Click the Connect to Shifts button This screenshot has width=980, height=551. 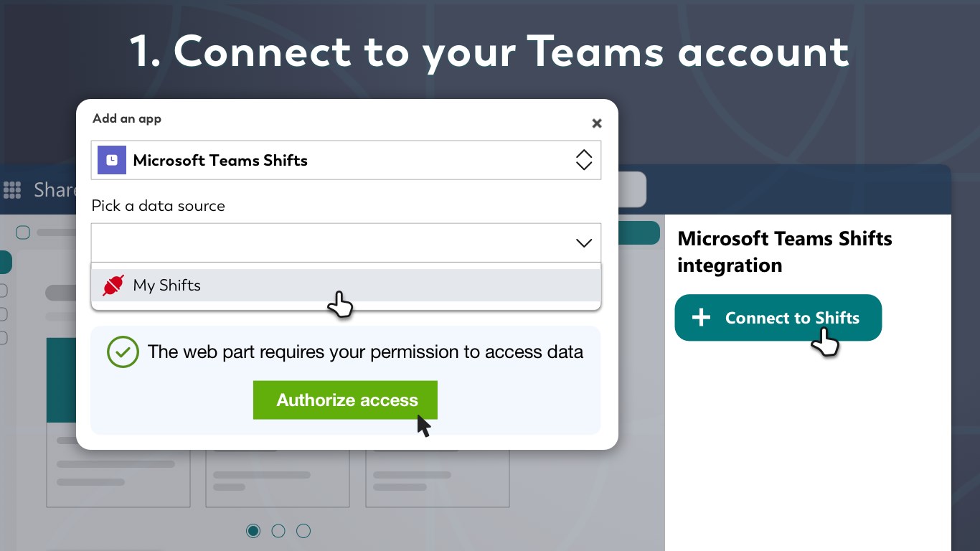778,318
